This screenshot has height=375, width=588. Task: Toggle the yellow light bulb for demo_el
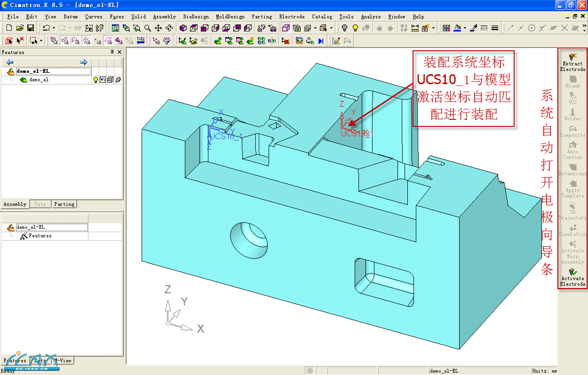tap(95, 80)
